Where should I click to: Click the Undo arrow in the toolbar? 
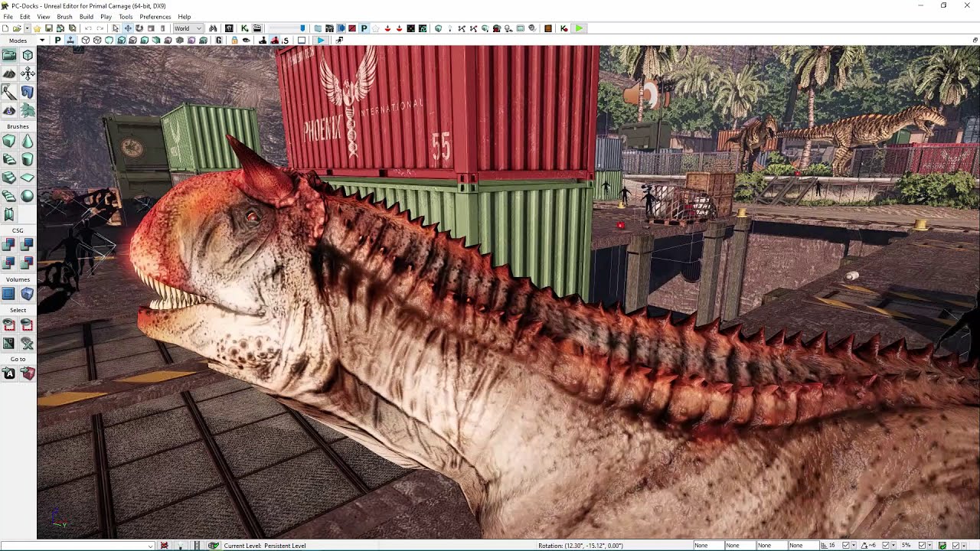[88, 28]
